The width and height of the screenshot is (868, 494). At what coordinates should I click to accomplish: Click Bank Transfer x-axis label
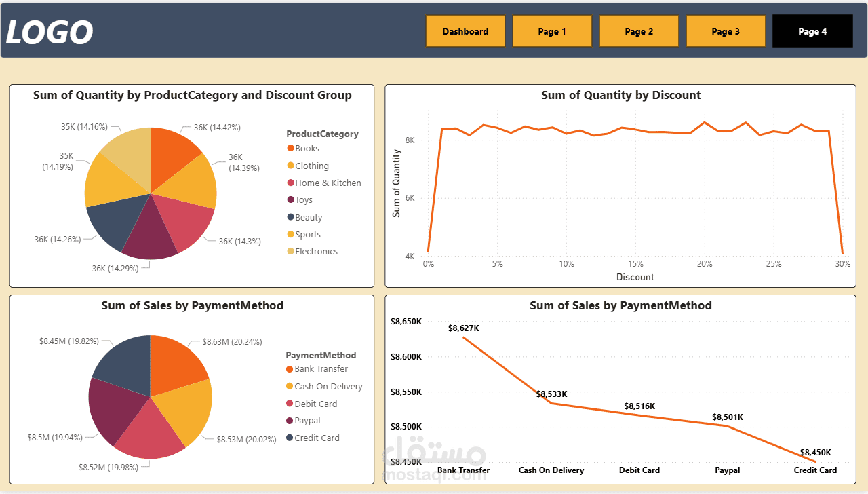coord(463,470)
